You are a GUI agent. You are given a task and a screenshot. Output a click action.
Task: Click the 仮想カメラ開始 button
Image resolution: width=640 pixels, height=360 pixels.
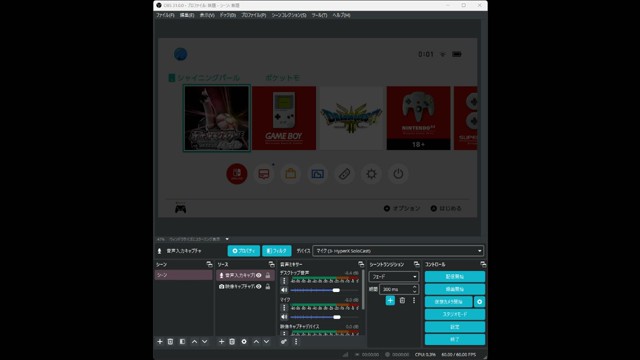tap(449, 302)
